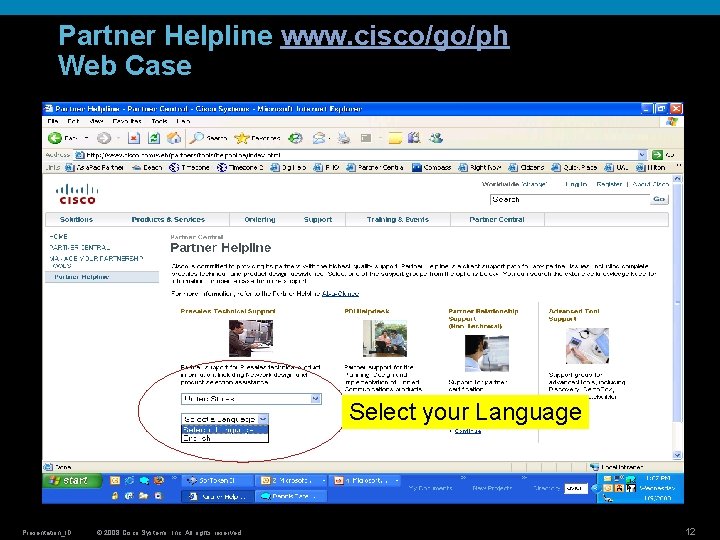
Task: Open the Favorites menu
Action: [x=127, y=121]
